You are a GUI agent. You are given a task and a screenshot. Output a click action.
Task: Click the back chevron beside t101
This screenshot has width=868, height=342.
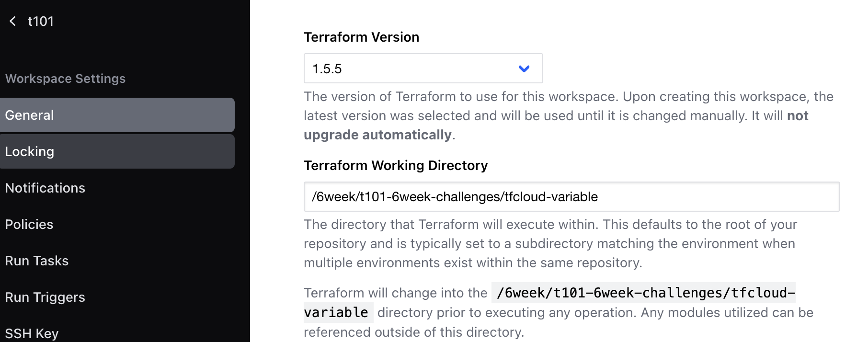[x=13, y=21]
